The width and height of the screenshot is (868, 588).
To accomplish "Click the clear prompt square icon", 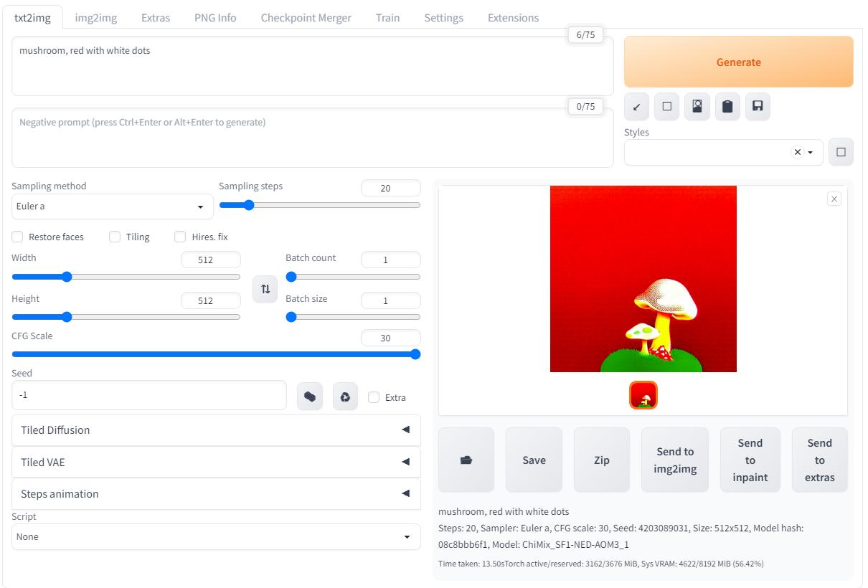I will tap(666, 107).
